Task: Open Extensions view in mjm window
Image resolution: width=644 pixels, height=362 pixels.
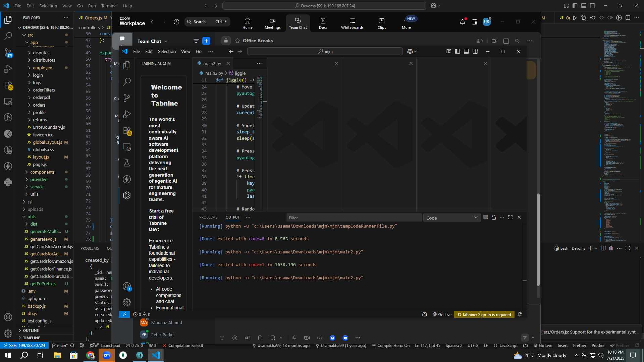Action: point(127,131)
